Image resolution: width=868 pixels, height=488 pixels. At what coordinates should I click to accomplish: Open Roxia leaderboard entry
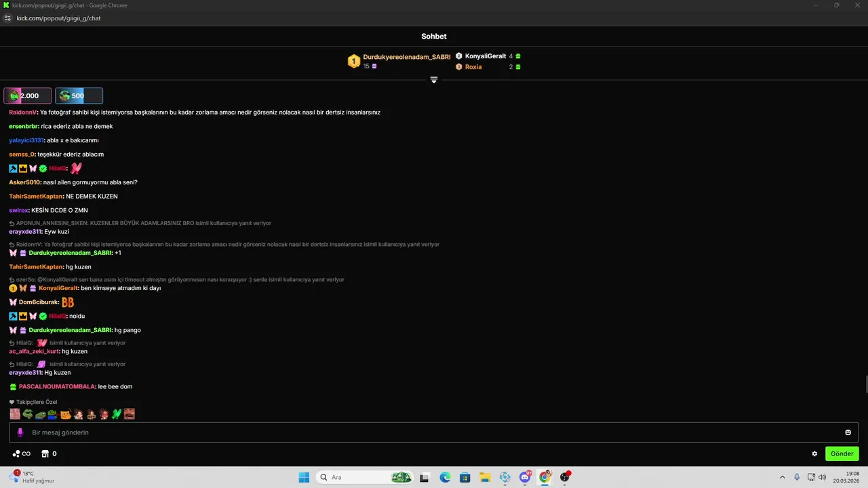coord(473,67)
